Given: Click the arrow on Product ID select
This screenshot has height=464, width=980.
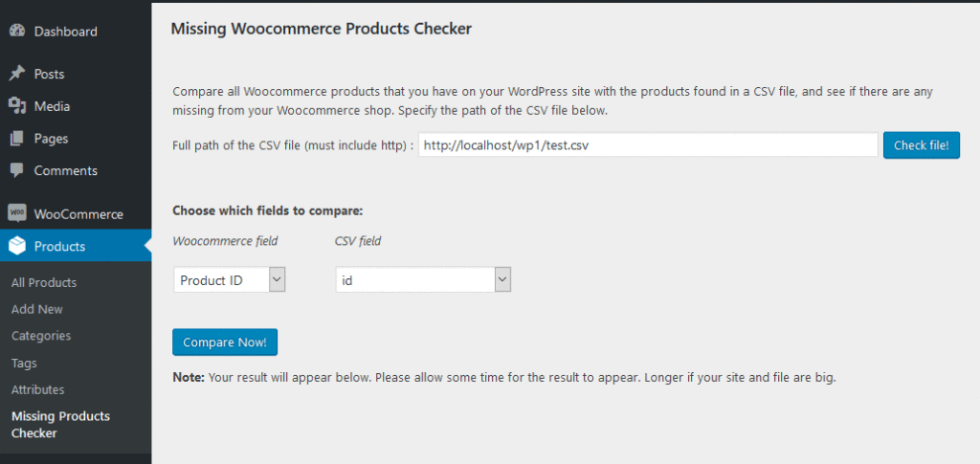Looking at the screenshot, I should tap(278, 279).
